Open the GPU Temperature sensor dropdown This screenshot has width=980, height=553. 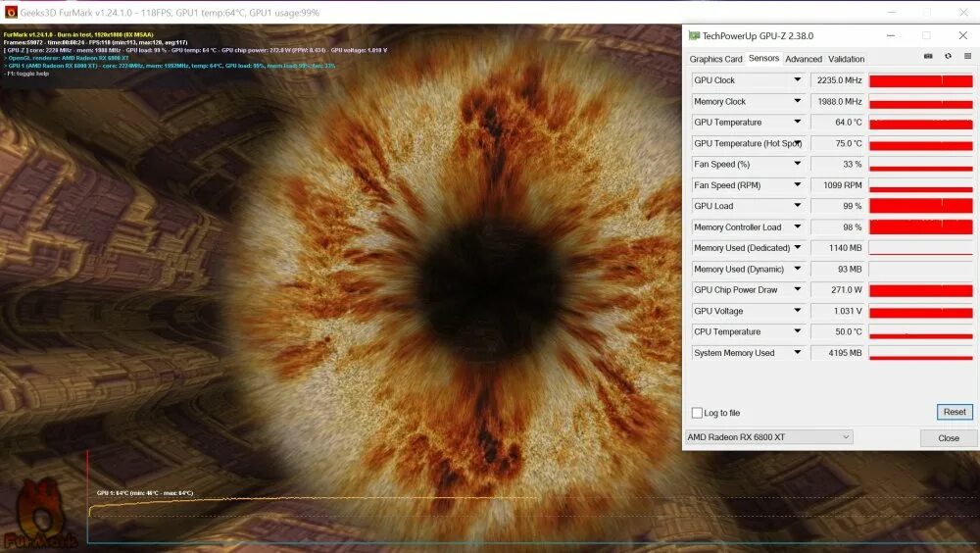(x=798, y=122)
